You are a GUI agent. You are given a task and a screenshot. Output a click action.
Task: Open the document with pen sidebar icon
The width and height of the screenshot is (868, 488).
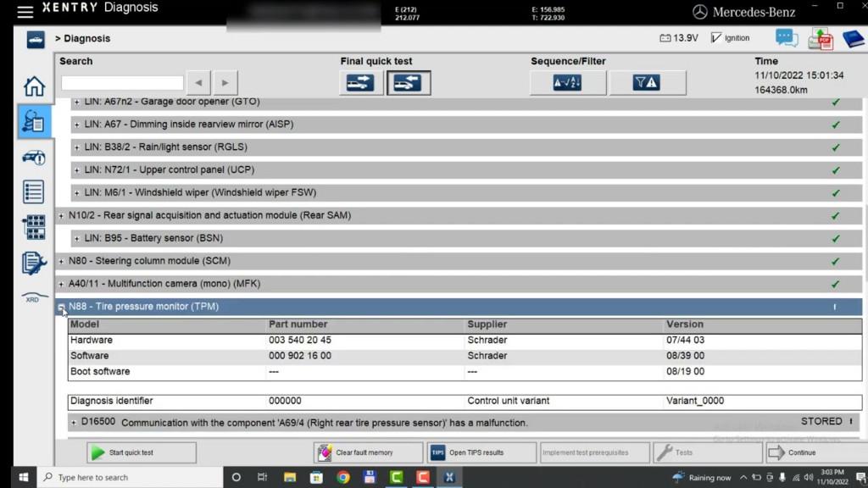34,263
